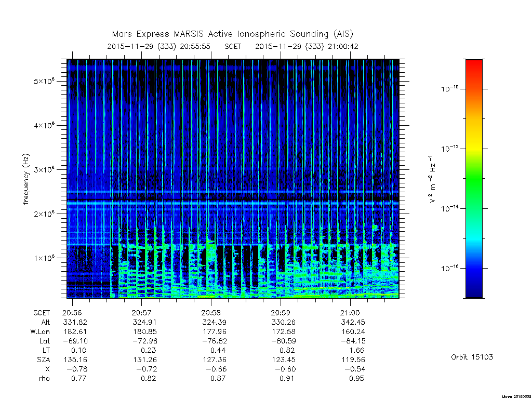Click the 1×10⁶ frequency axis tick label

(x=44, y=258)
